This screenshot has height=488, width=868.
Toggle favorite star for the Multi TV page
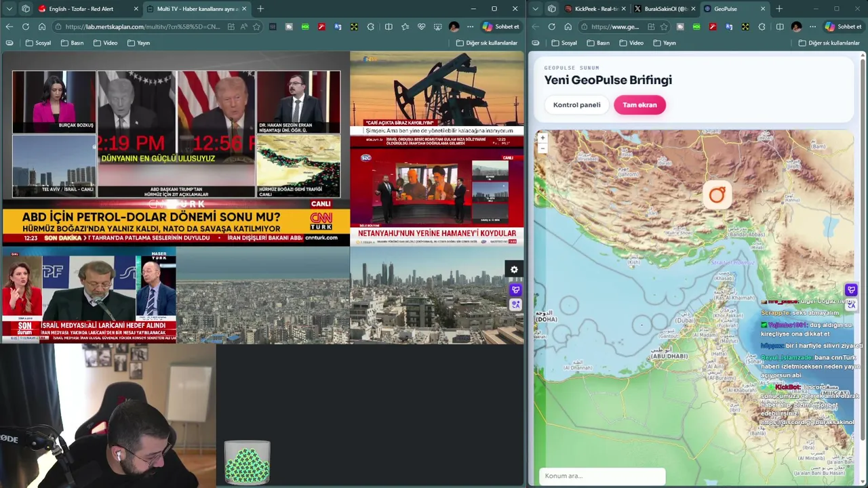click(256, 26)
